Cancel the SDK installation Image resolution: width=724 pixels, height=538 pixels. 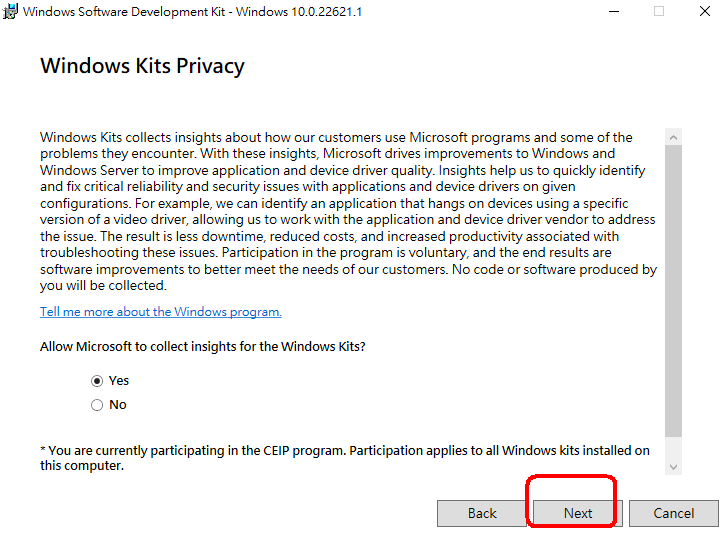(x=674, y=513)
